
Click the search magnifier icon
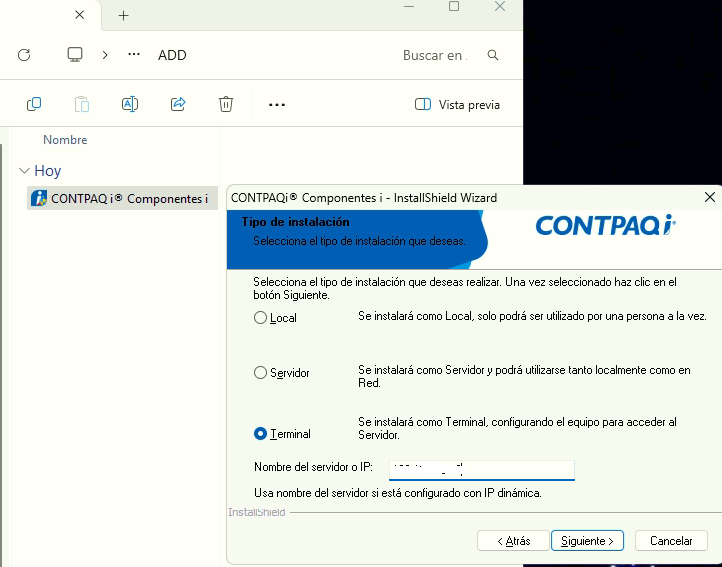pos(492,55)
